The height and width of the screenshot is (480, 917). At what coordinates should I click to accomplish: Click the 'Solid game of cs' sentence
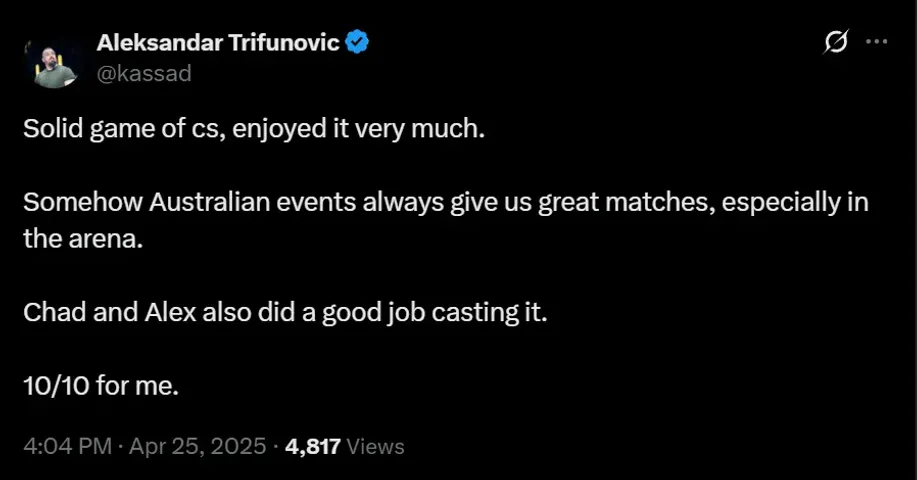(254, 129)
